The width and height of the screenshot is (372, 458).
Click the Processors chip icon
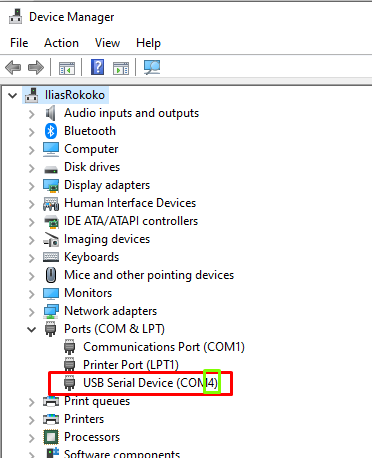(51, 437)
